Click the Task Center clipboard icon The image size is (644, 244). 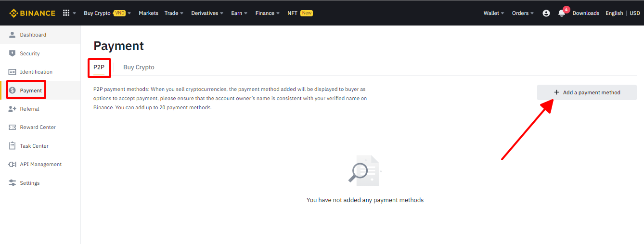click(13, 146)
